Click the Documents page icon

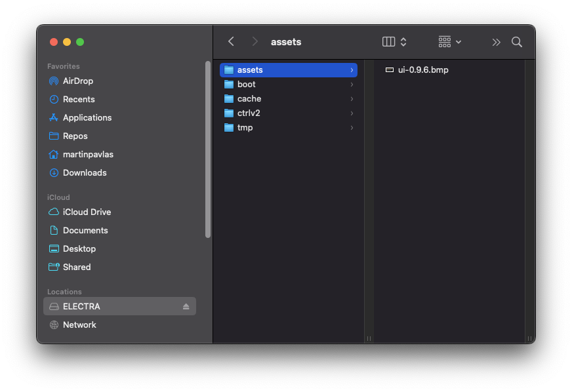(54, 230)
